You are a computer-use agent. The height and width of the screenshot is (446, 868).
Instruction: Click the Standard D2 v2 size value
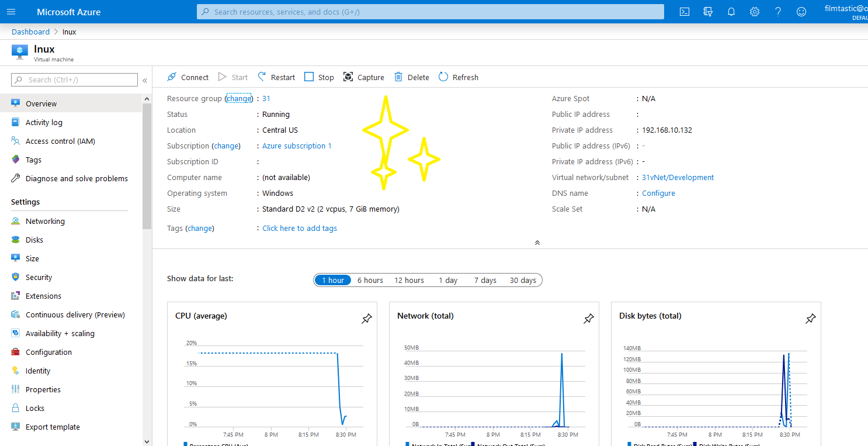[331, 209]
